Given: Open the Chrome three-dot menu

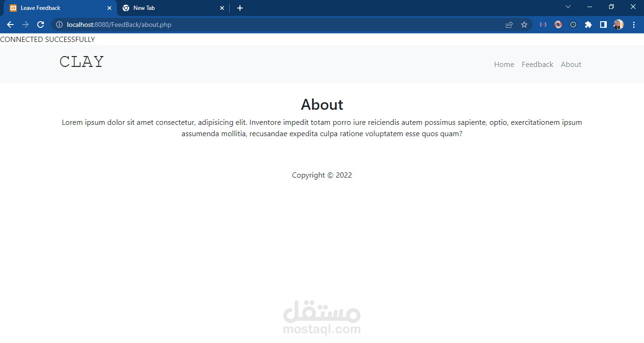Looking at the screenshot, I should (634, 24).
